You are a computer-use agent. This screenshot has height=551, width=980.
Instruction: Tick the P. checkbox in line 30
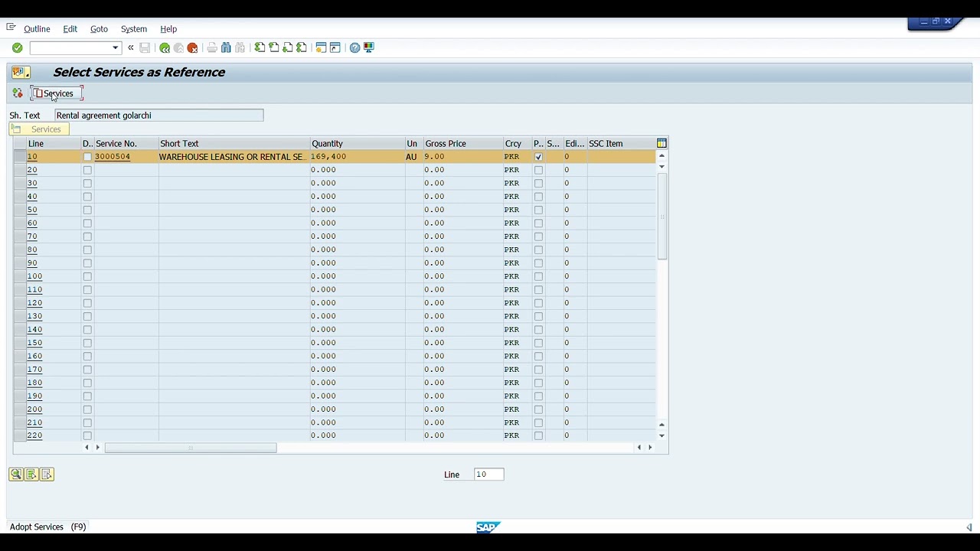click(x=538, y=183)
